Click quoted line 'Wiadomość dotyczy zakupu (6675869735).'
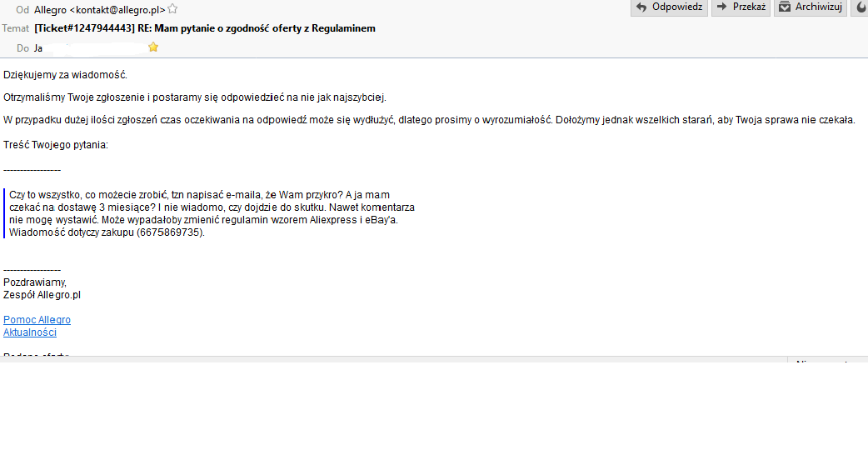The height and width of the screenshot is (450, 868). click(107, 232)
